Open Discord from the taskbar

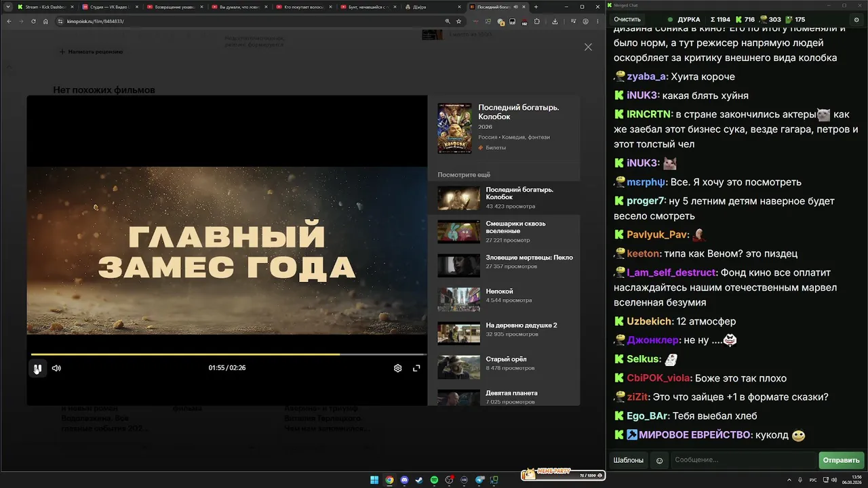(x=404, y=480)
